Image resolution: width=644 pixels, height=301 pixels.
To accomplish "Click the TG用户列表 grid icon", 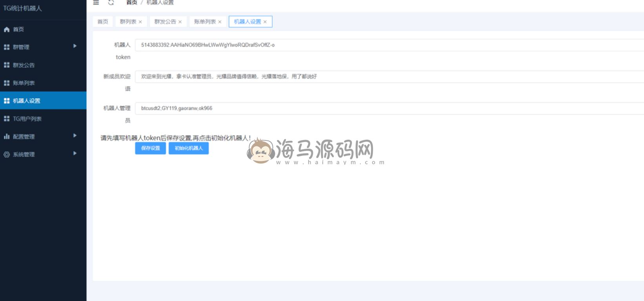I will [7, 119].
